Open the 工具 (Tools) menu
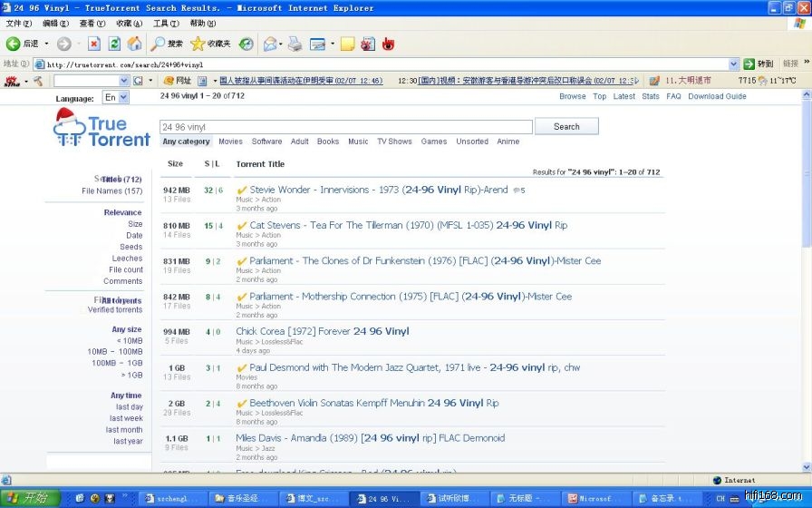This screenshot has width=812, height=508. [x=166, y=24]
